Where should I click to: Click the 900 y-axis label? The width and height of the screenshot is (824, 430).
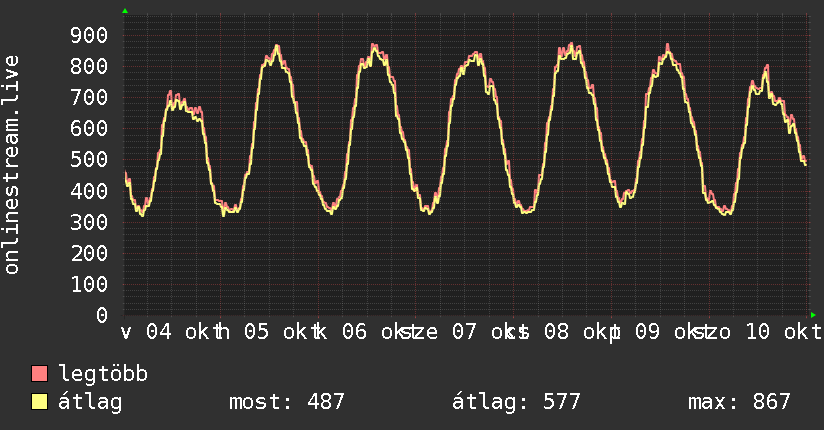coord(89,35)
